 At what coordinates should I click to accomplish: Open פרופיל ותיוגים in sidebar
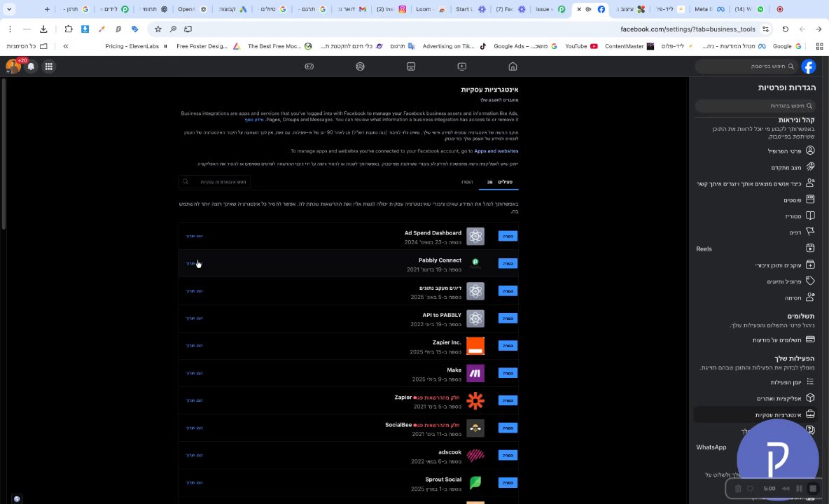755,281
